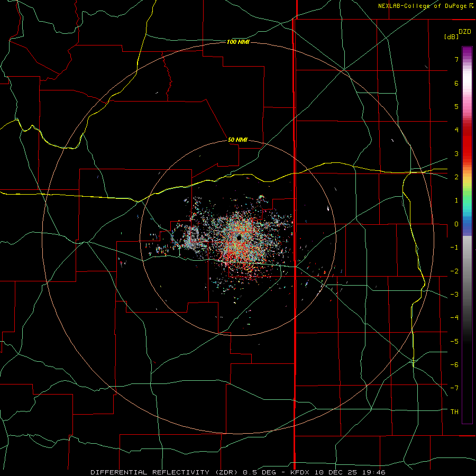The height and width of the screenshot is (476, 476).
Task: Click the -7 value on the color scale
Action: click(x=454, y=388)
